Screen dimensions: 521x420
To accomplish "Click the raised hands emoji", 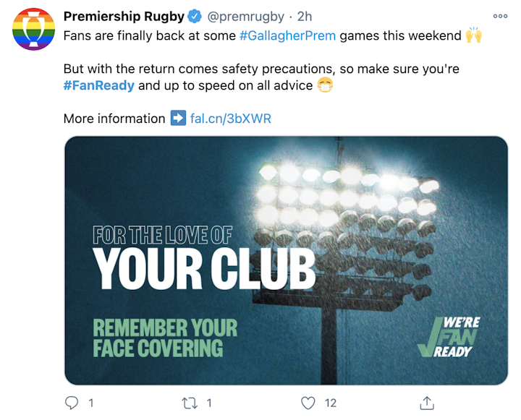I will (474, 35).
